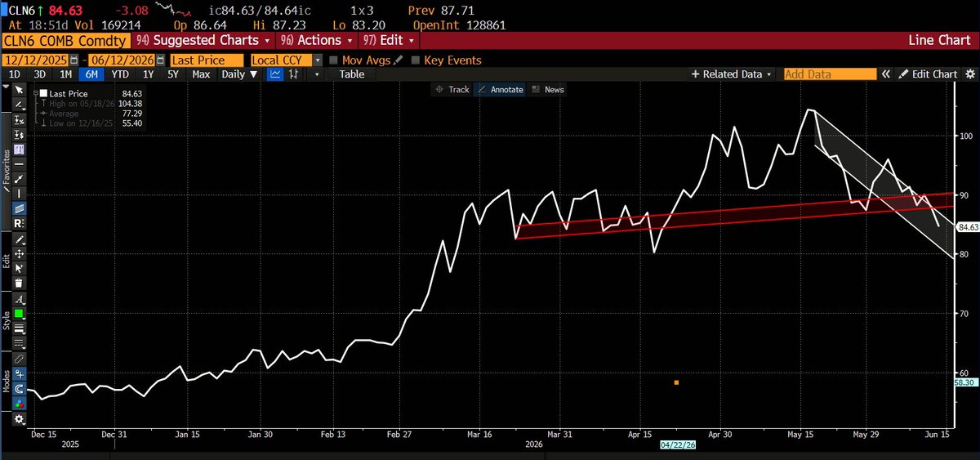The image size is (980, 460).
Task: Select the 1M range tab
Action: click(x=65, y=74)
